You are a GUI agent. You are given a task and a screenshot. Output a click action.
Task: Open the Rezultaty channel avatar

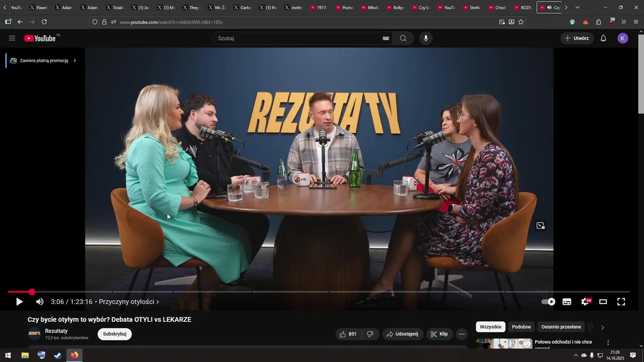(x=34, y=334)
